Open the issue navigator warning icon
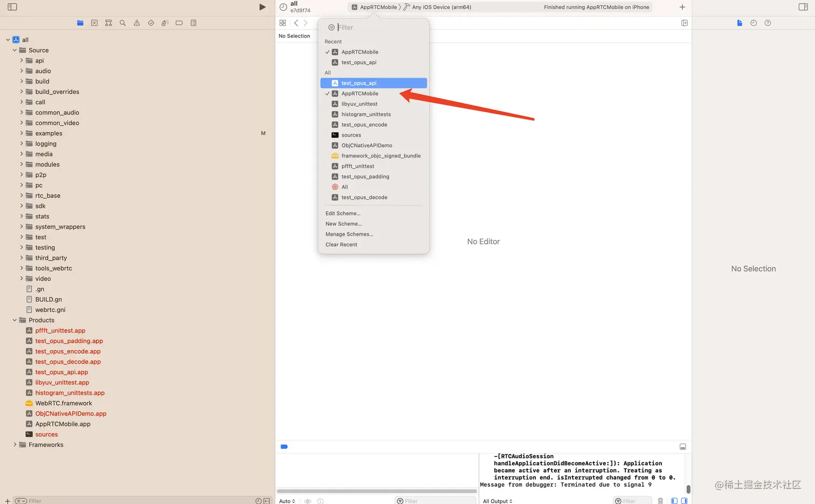 [x=137, y=23]
